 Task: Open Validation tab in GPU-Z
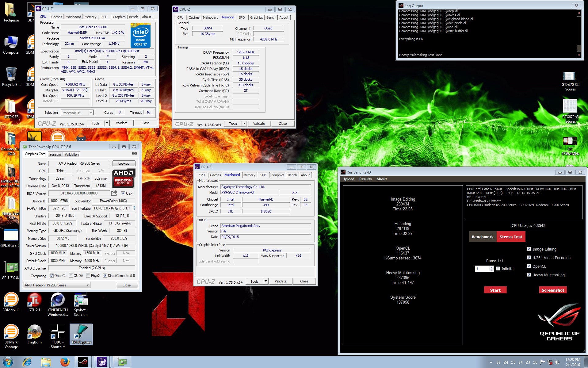tap(72, 155)
